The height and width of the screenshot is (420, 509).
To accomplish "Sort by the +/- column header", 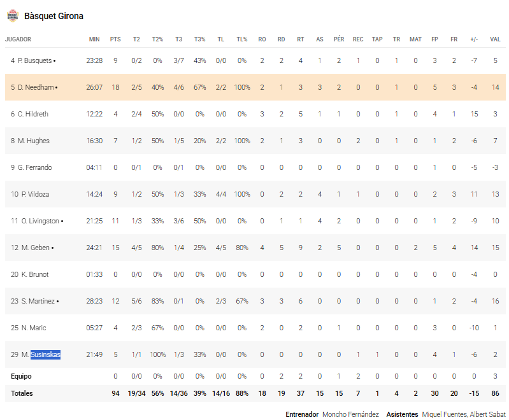I will [x=473, y=39].
